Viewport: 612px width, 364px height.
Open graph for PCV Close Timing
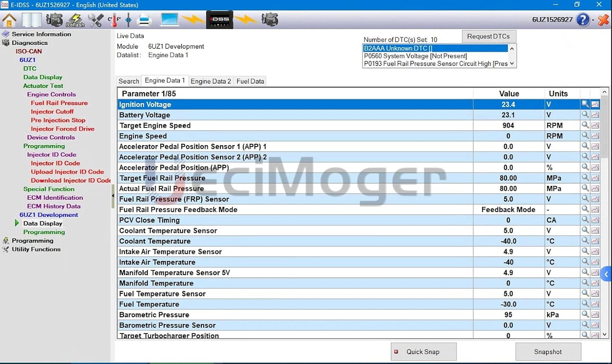pyautogui.click(x=595, y=220)
